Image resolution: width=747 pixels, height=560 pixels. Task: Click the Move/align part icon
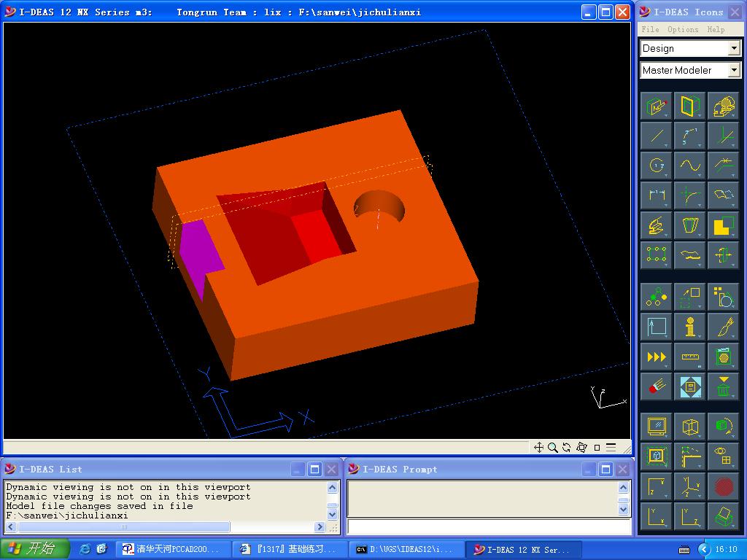(x=723, y=254)
